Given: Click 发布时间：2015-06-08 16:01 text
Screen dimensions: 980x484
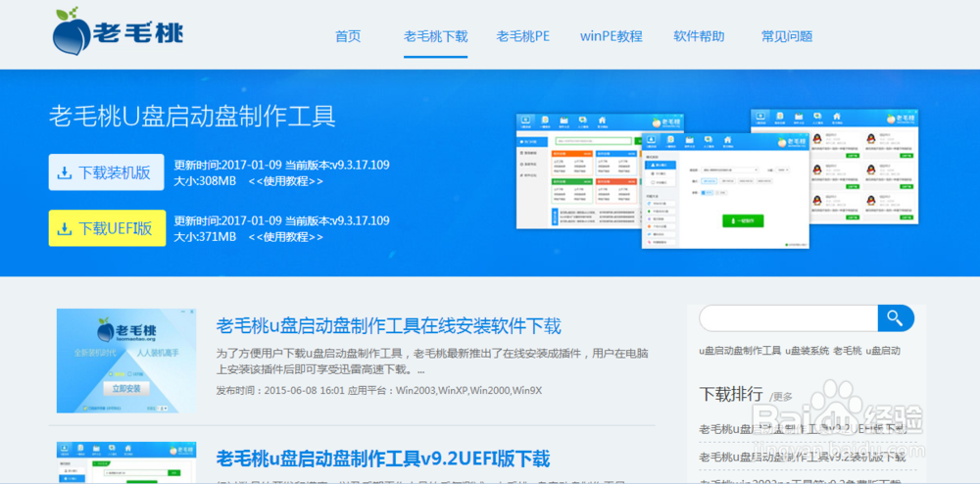Looking at the screenshot, I should click(x=280, y=391).
